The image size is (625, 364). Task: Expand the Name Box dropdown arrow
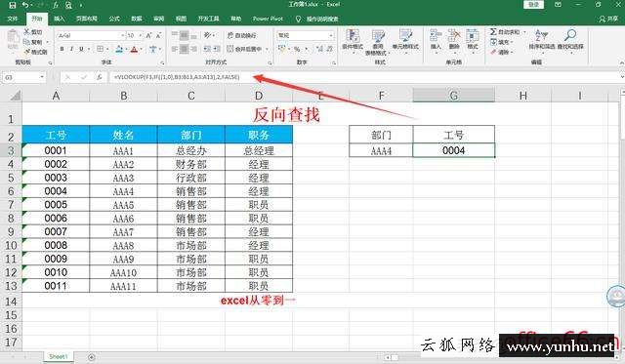pyautogui.click(x=42, y=77)
